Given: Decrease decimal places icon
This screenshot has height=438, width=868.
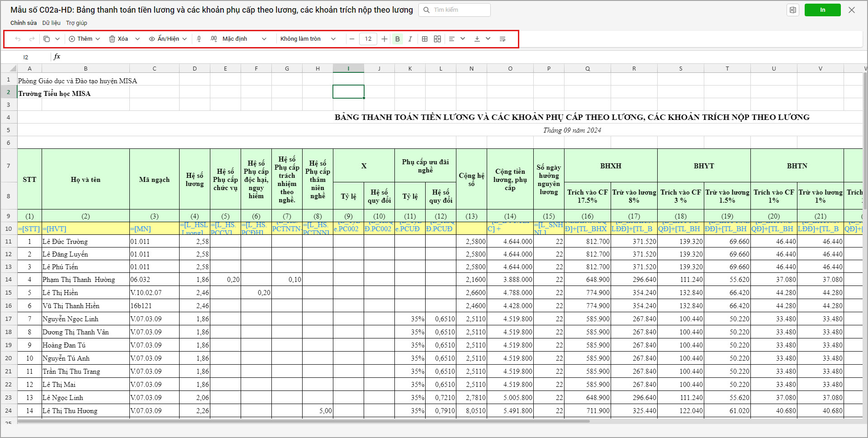Looking at the screenshot, I should click(199, 39).
